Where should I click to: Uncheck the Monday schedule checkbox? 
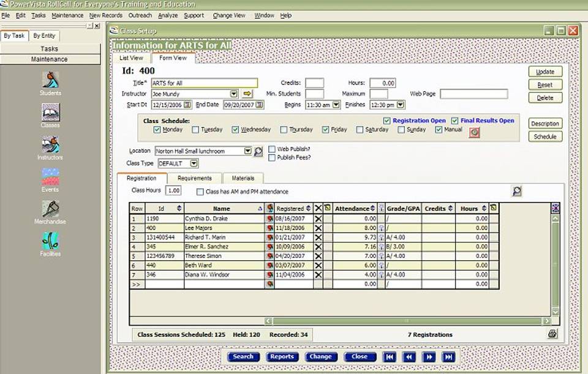(157, 130)
